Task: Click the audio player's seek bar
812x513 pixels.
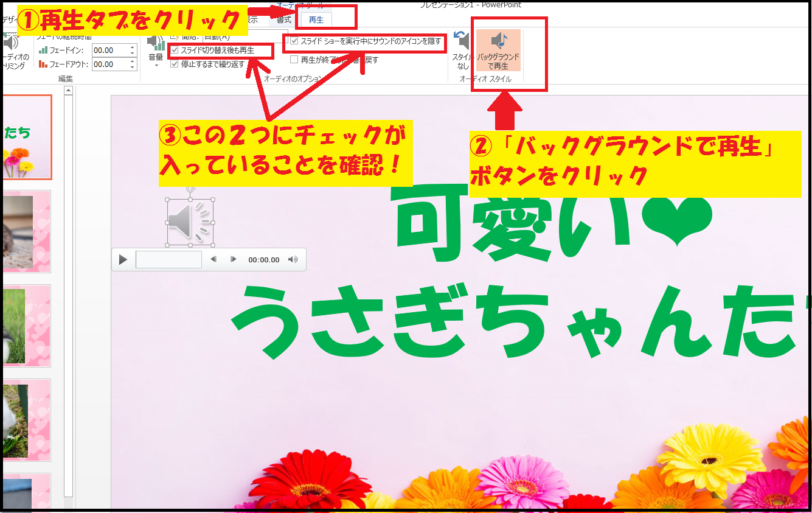Action: point(168,260)
